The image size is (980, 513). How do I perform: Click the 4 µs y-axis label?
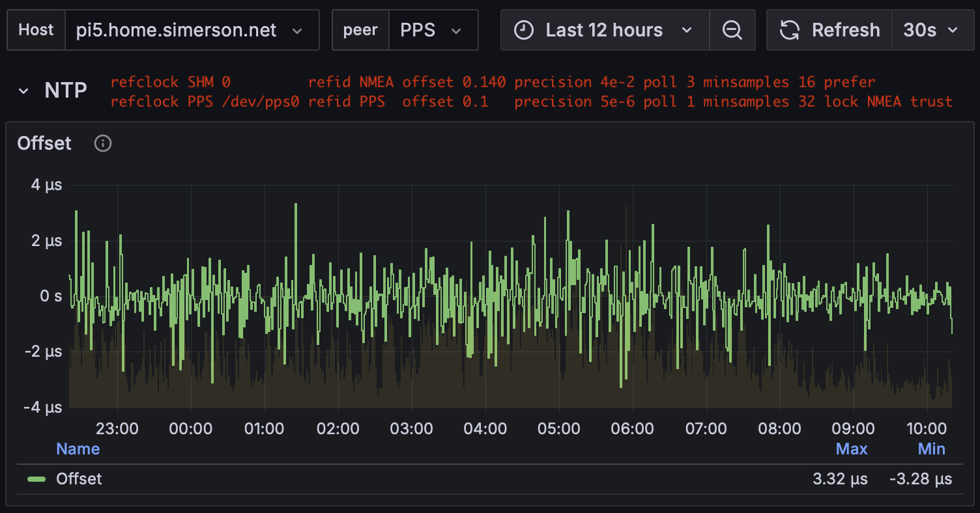pos(46,185)
